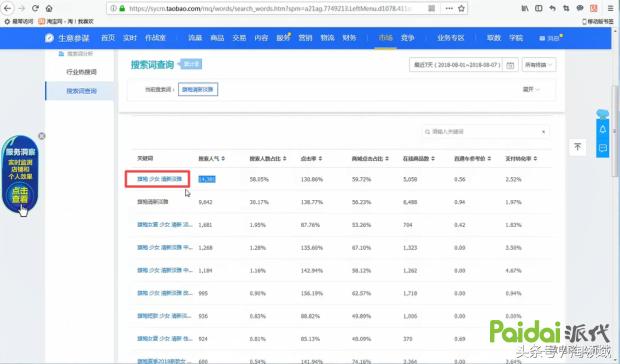Open the 消息 messages link
This screenshot has width=620, height=364.
pyautogui.click(x=551, y=38)
